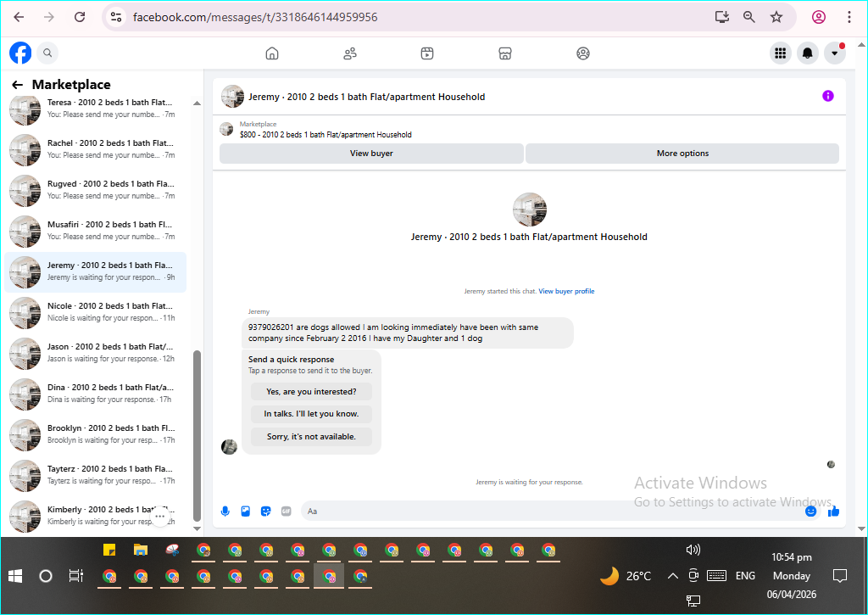Viewport: 868px width, 615px height.
Task: Open Teresa's conversation in the list
Action: [96, 109]
